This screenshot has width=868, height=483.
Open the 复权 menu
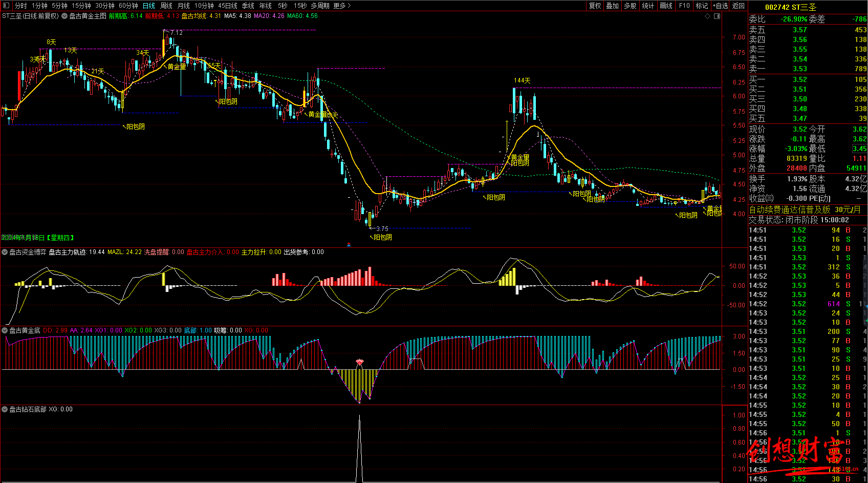pyautogui.click(x=595, y=6)
